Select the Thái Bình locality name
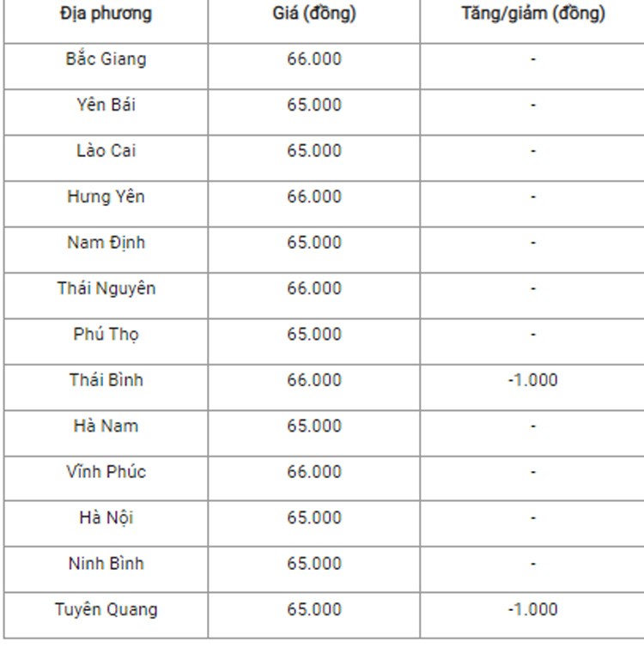The width and height of the screenshot is (644, 647). (106, 380)
